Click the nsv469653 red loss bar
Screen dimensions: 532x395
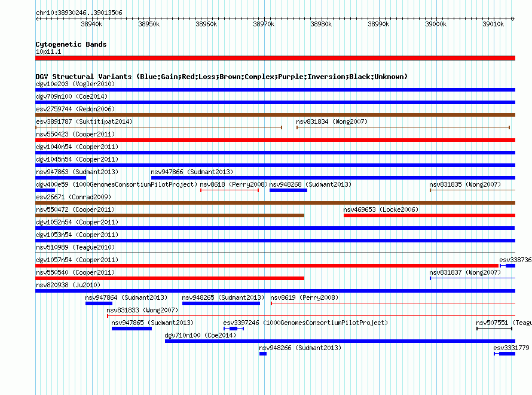(430, 215)
